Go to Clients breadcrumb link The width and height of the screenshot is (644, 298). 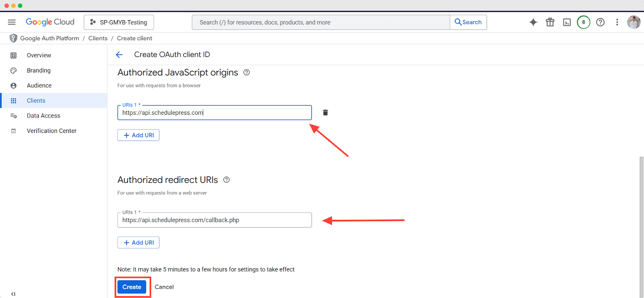[98, 38]
